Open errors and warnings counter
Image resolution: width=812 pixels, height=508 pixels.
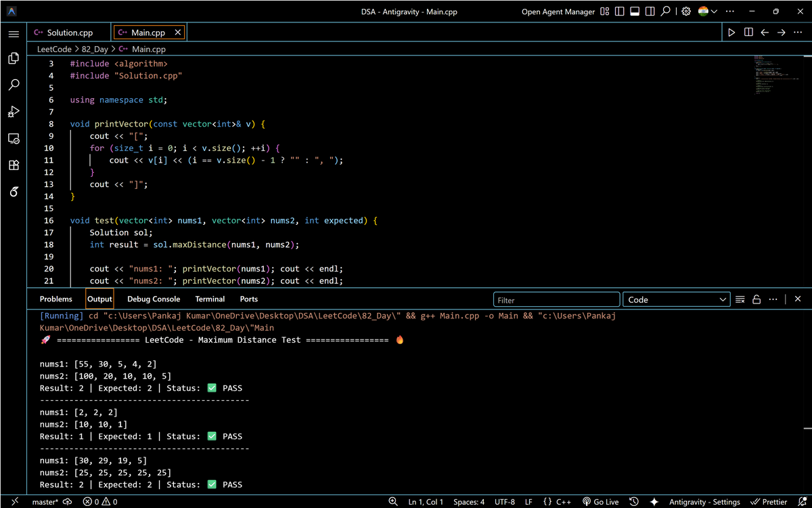(100, 502)
